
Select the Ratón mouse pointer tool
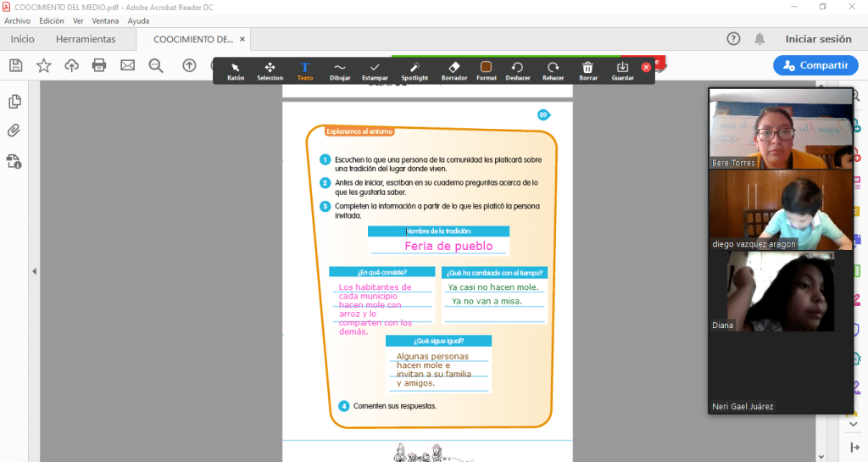(236, 71)
